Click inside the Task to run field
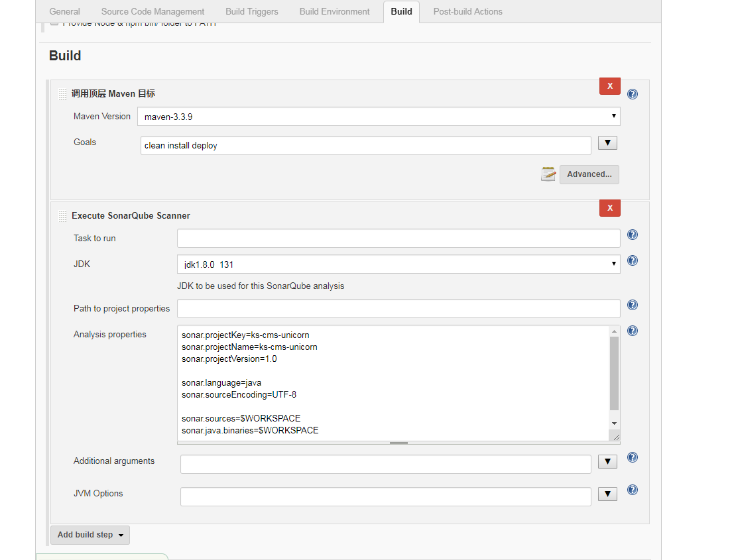 [398, 238]
